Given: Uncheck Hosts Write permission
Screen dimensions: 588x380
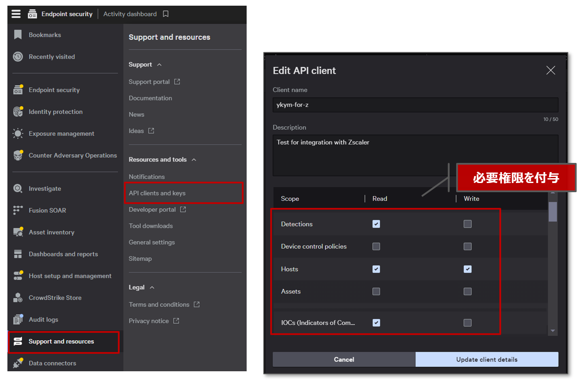Looking at the screenshot, I should click(468, 269).
